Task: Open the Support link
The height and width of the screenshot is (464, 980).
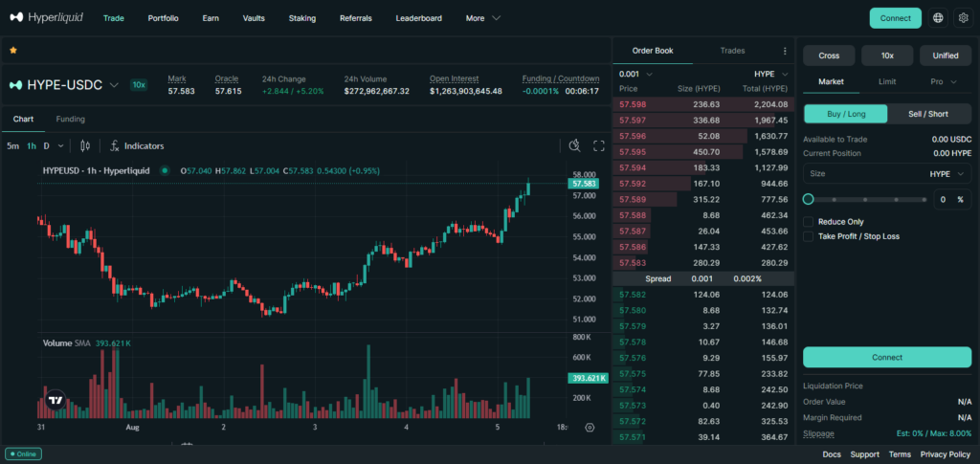Action: (x=864, y=454)
